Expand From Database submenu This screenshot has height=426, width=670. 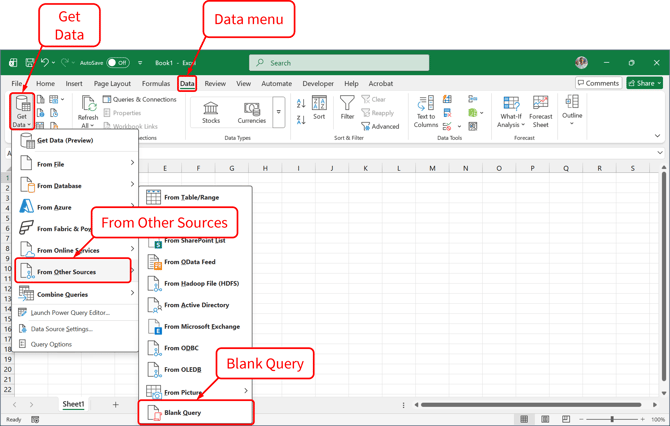(x=75, y=185)
